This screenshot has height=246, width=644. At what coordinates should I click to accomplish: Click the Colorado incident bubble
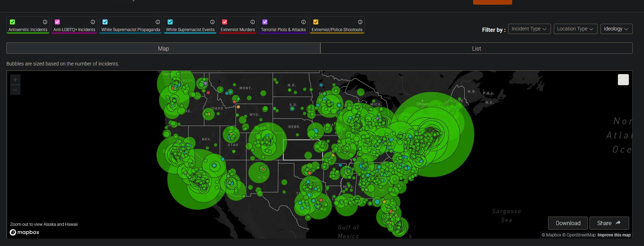point(267,142)
